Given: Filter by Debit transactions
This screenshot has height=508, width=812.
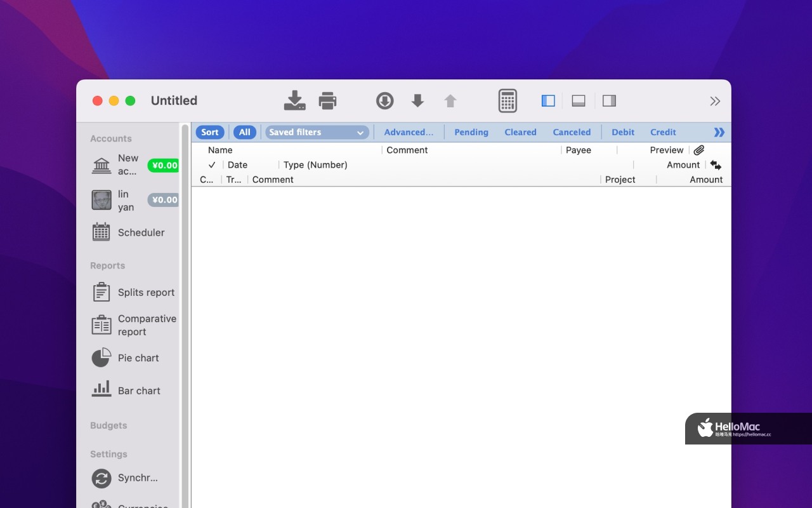Looking at the screenshot, I should 623,132.
